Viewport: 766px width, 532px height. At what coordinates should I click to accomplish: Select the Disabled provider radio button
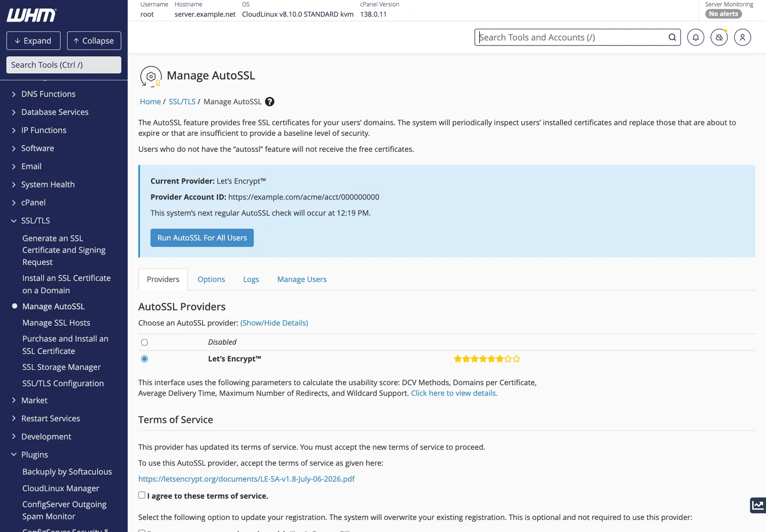point(145,342)
